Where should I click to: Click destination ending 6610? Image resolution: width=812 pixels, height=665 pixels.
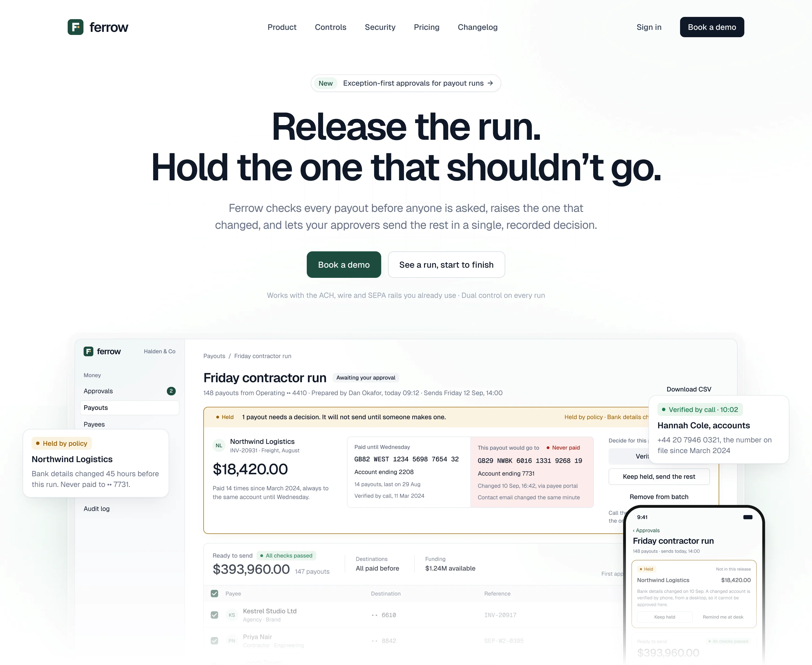(x=383, y=615)
